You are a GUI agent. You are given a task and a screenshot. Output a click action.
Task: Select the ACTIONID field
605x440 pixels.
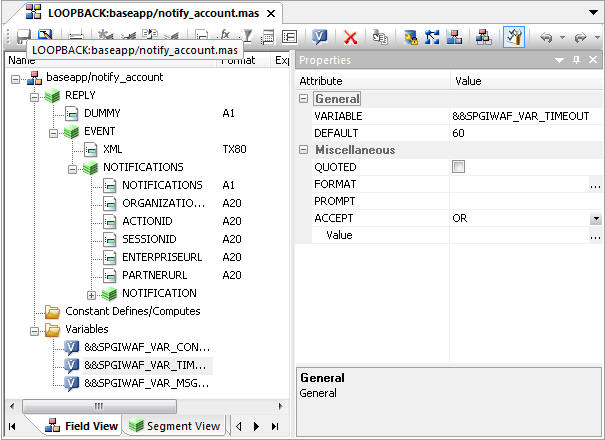(147, 221)
